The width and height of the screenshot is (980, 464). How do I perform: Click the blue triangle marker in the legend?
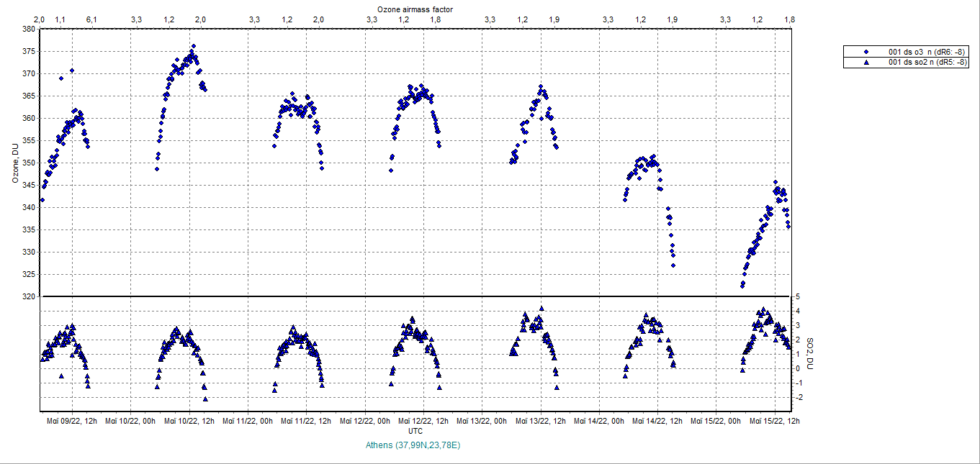click(x=866, y=63)
